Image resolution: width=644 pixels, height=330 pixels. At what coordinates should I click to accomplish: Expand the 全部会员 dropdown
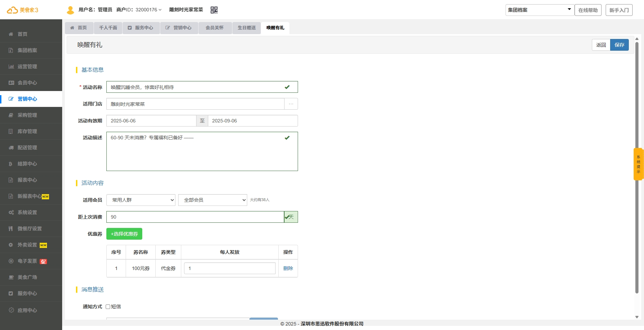pos(212,200)
